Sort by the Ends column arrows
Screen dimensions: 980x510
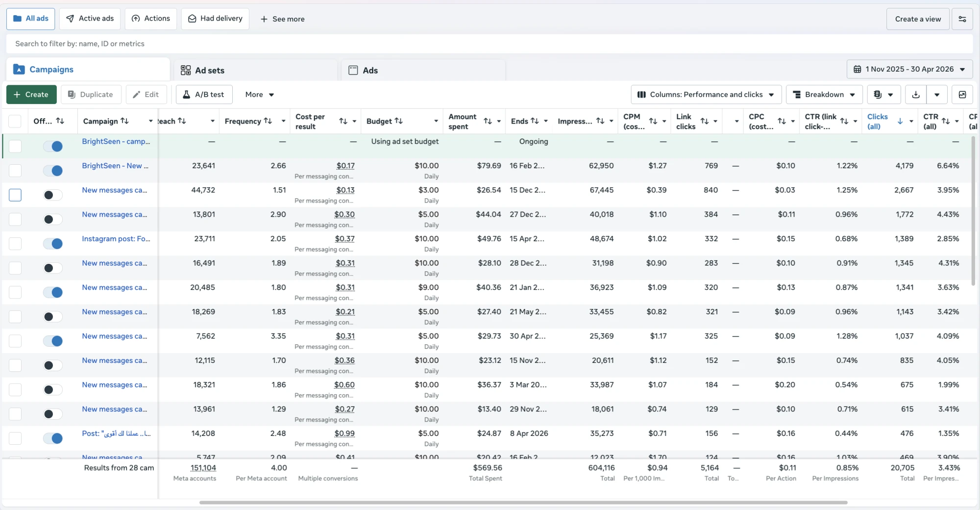(x=535, y=121)
